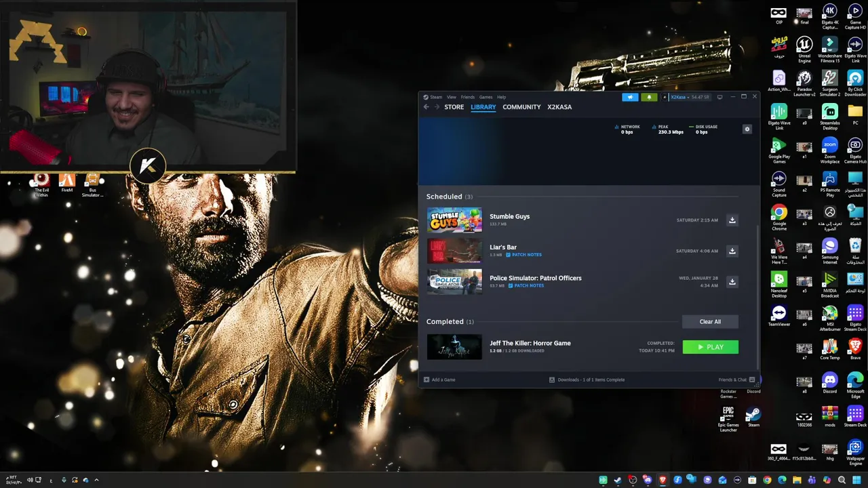
Task: Open the Steam menu
Action: (x=435, y=97)
